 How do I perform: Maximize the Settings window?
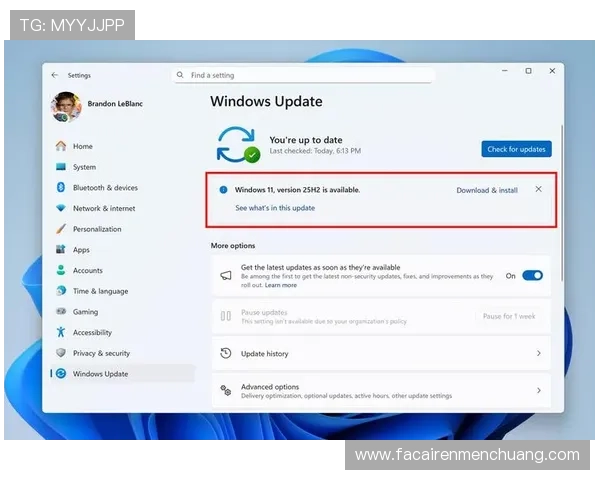tap(528, 71)
